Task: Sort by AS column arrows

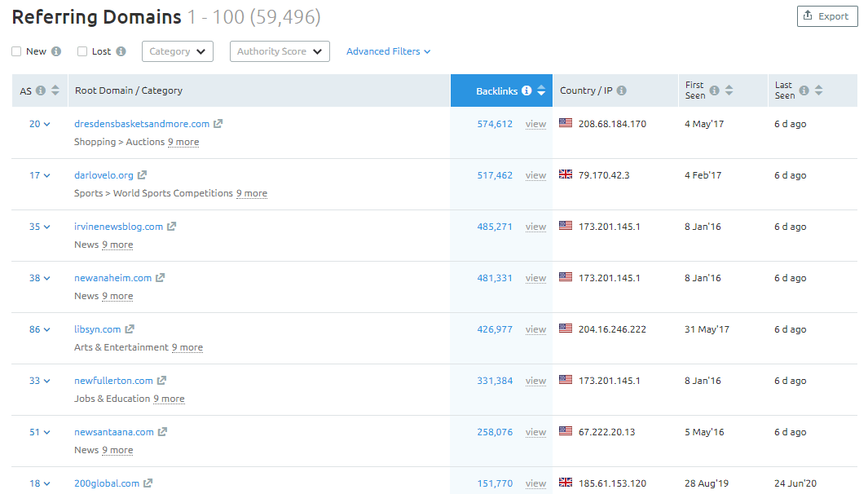Action: click(x=55, y=90)
